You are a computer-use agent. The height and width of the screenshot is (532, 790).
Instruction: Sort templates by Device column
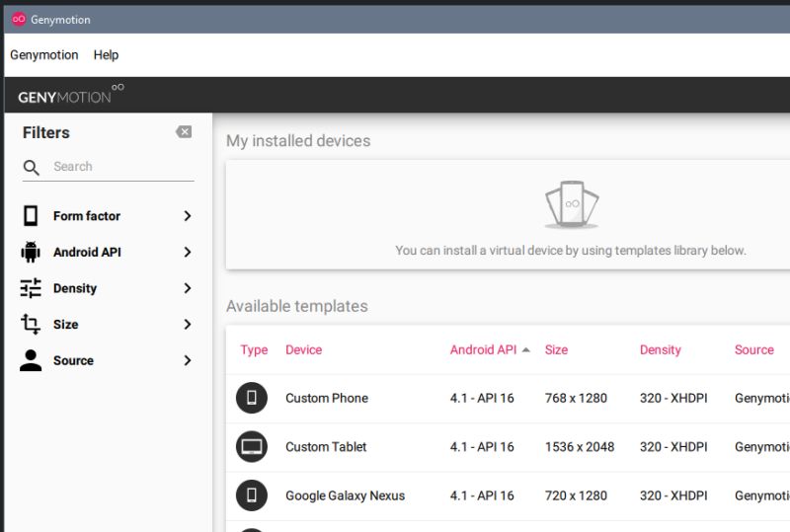[303, 349]
